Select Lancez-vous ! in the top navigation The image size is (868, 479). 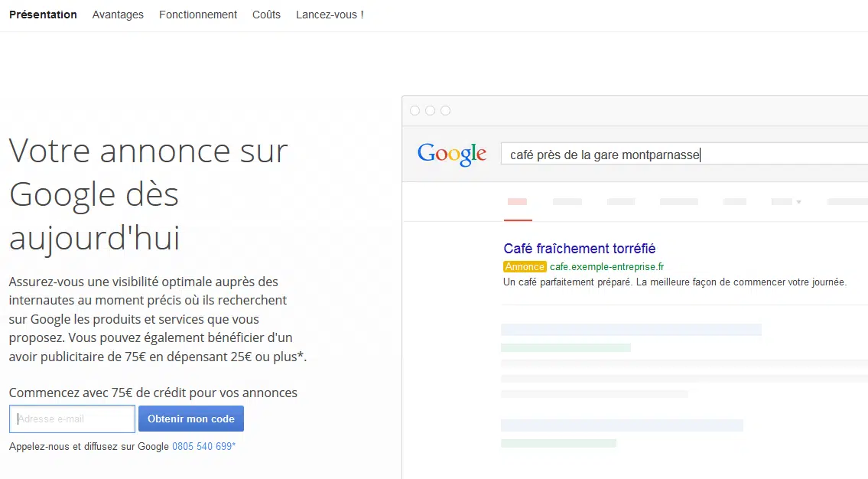[x=330, y=15]
